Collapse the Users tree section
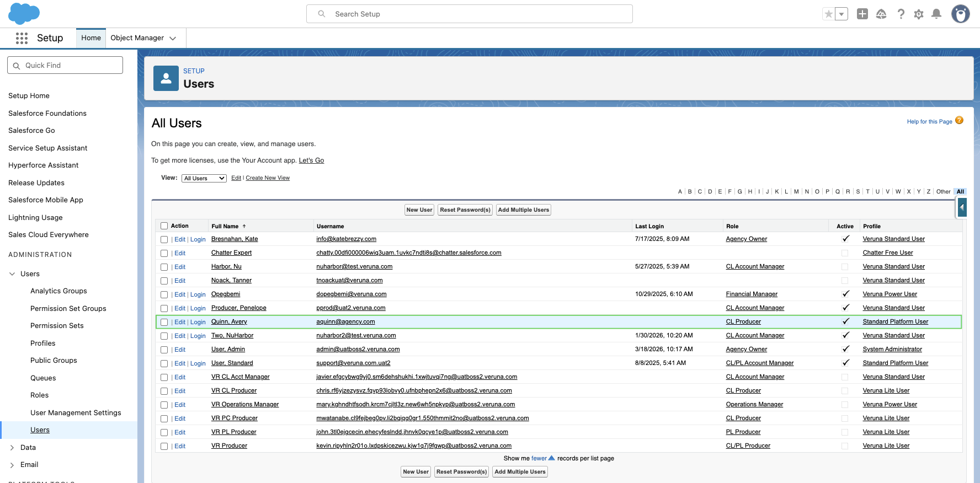 point(12,273)
